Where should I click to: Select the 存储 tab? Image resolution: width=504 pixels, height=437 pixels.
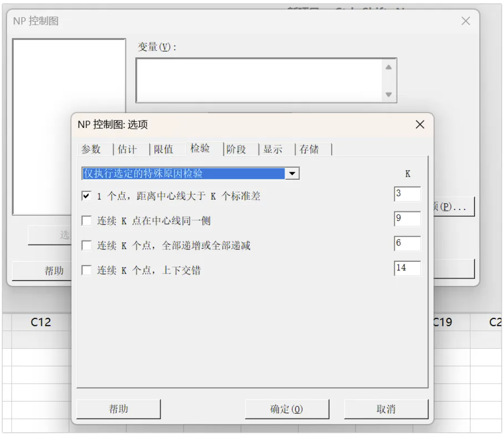pos(309,149)
